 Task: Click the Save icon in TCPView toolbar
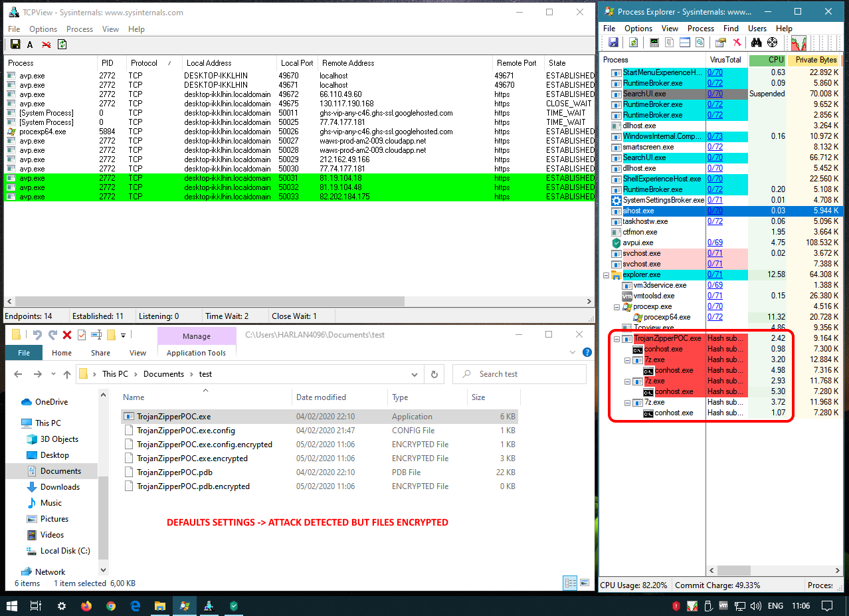15,45
